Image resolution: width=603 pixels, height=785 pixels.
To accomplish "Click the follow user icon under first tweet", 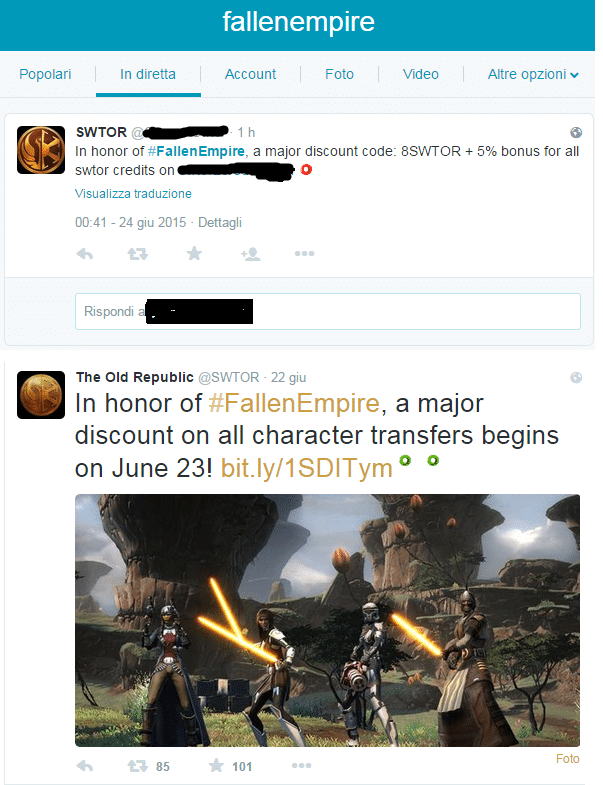I will pyautogui.click(x=250, y=254).
